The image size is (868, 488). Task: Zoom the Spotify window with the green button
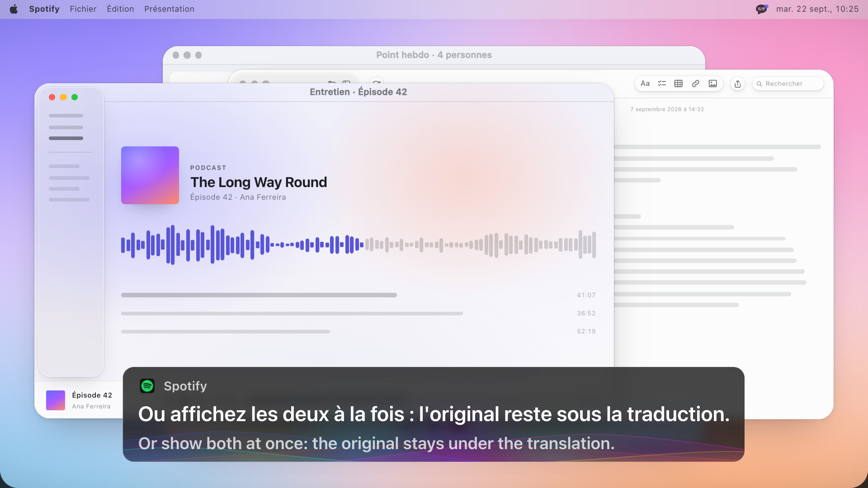pos(75,97)
